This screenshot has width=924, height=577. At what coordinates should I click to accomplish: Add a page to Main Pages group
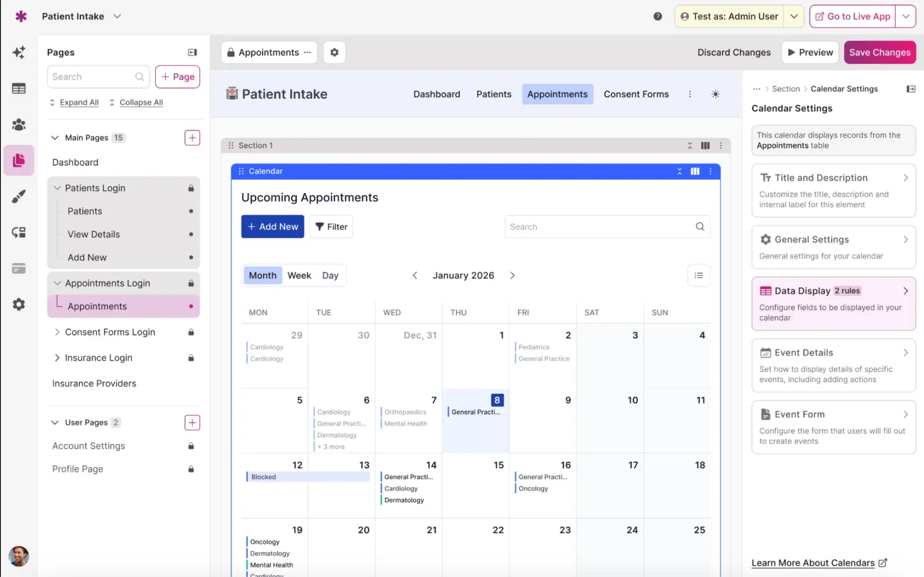[192, 138]
